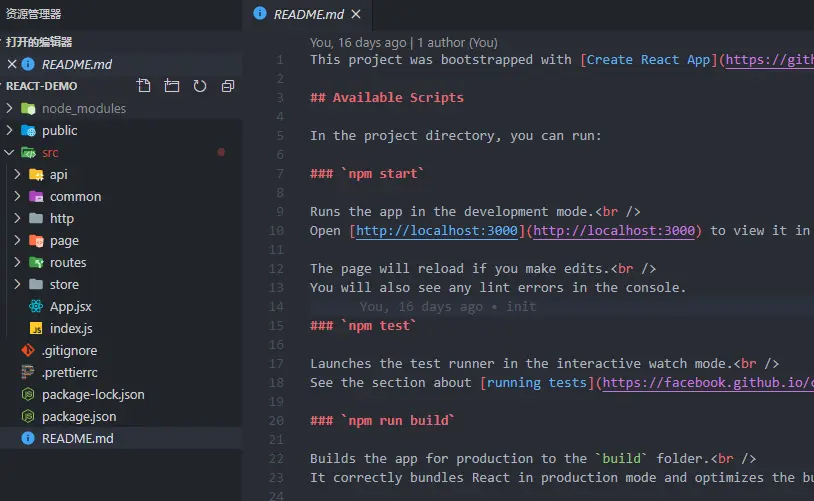Image resolution: width=814 pixels, height=501 pixels.
Task: Click the React icon beside App.jsx
Action: 36,306
